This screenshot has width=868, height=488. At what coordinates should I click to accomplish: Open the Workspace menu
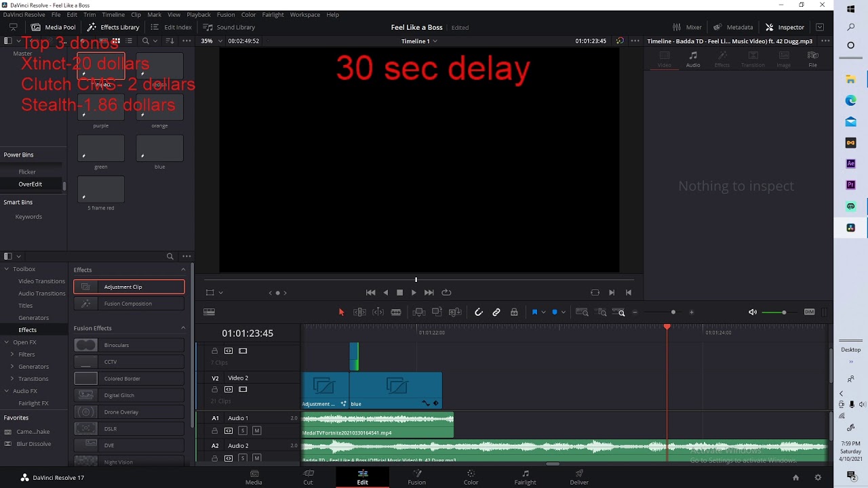[305, 14]
